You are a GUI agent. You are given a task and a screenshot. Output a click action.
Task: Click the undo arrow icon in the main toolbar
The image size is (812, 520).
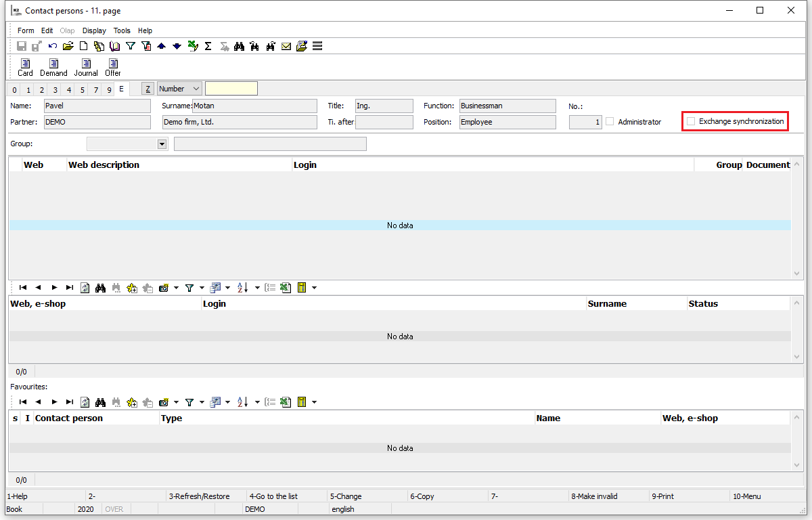[53, 46]
